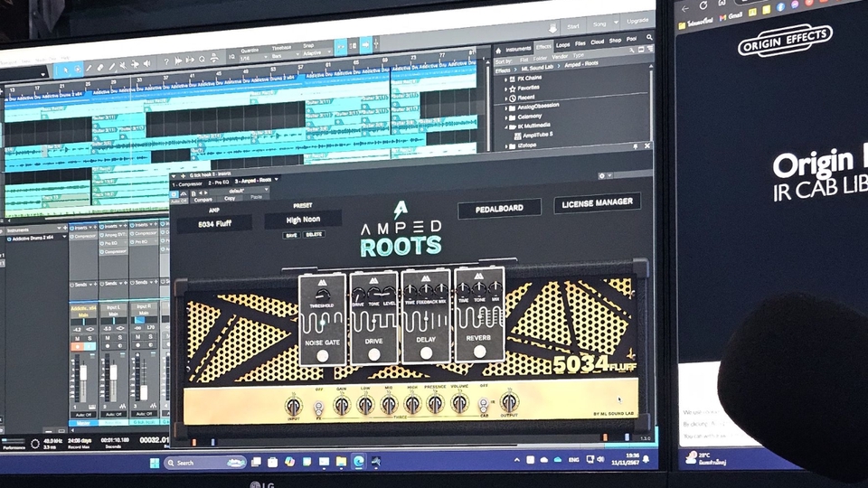Click the Windows Start button
Screen dimensions: 868x488
155,463
